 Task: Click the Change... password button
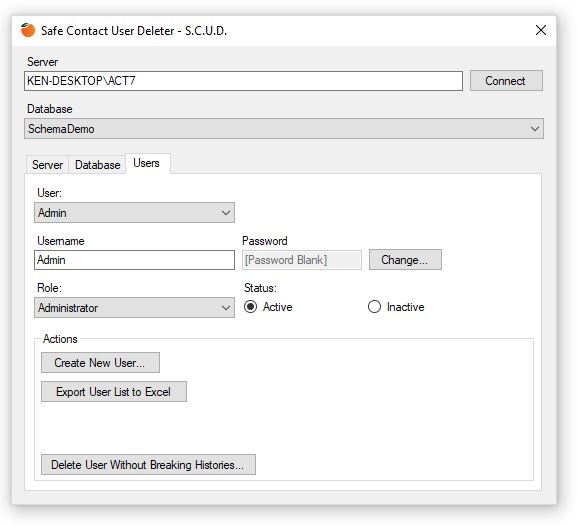point(405,260)
